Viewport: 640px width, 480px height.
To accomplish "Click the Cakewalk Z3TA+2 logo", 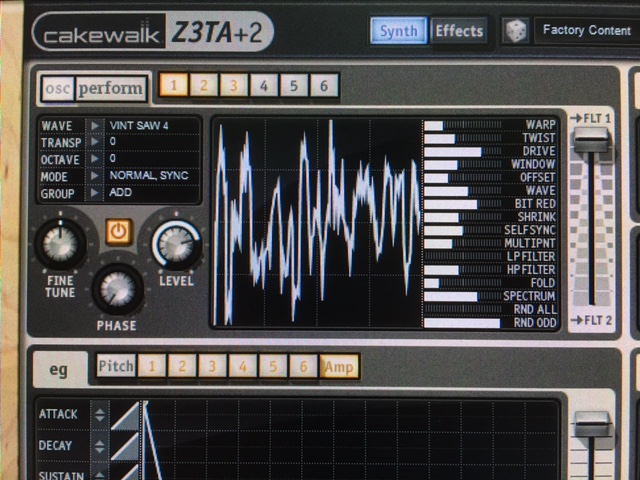I will 153,31.
